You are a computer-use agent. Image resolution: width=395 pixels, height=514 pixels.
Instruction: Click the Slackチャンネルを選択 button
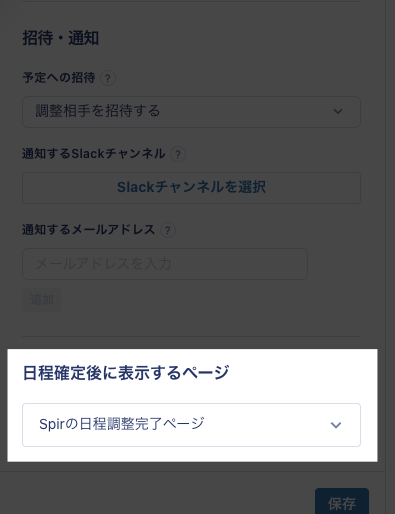[191, 188]
